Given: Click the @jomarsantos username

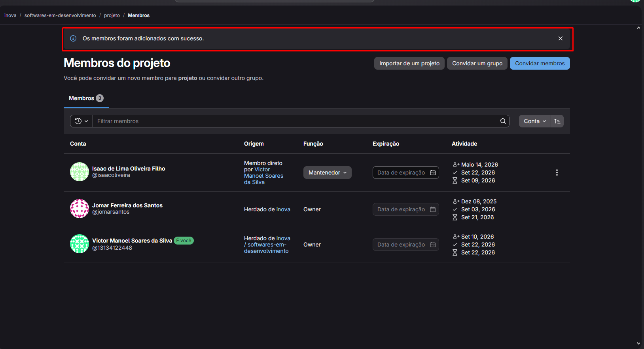Looking at the screenshot, I should click(x=111, y=212).
